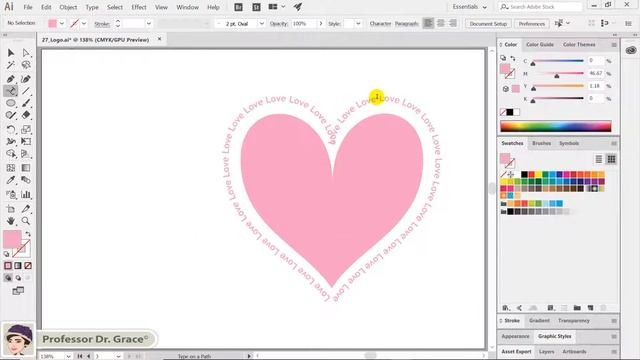Viewport: 640px width, 360px height.
Task: Open the Character panel link
Action: pos(380,24)
